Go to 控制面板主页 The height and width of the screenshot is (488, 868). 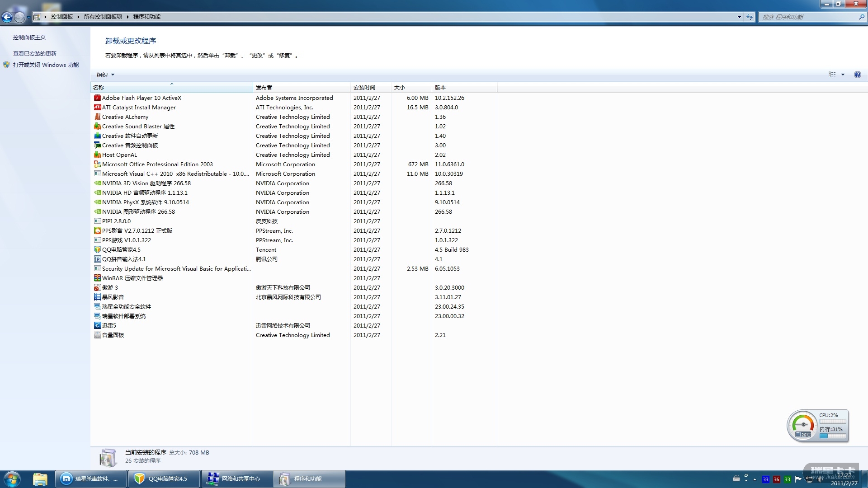click(x=29, y=37)
